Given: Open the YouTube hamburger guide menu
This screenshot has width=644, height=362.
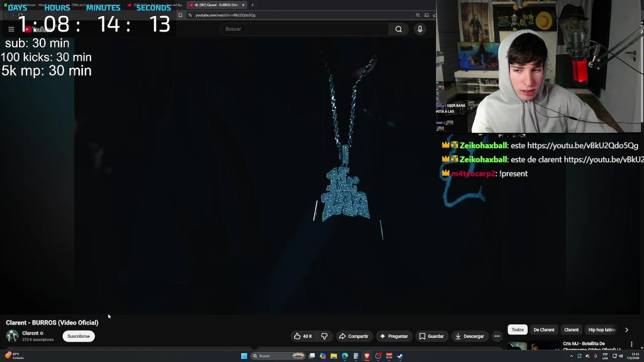Looking at the screenshot, I should [x=11, y=29].
